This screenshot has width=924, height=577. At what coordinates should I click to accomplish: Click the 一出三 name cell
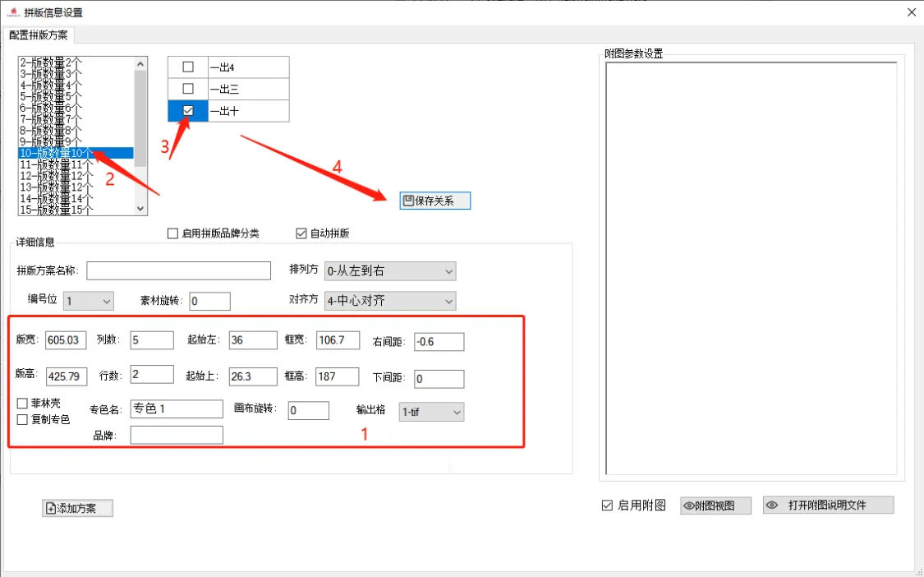[x=248, y=89]
